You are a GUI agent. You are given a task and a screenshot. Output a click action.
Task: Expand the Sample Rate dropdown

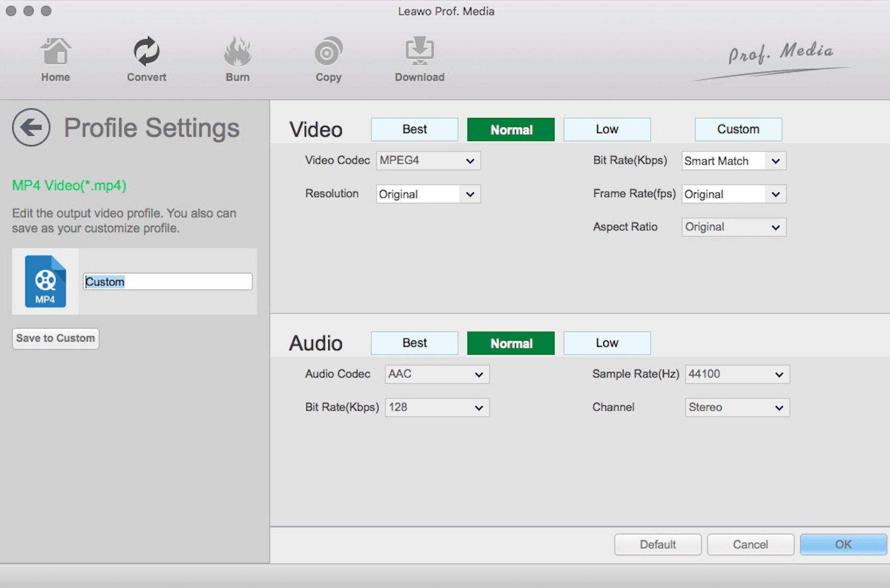click(x=737, y=374)
